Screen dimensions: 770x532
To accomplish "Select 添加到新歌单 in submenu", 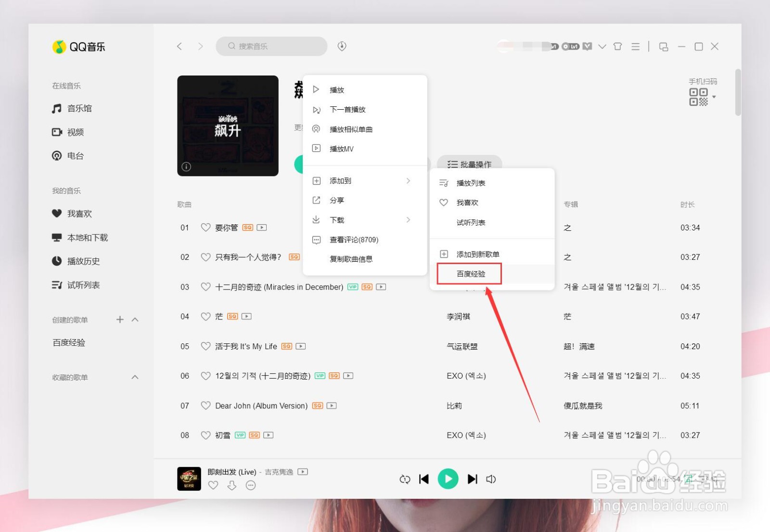I will (492, 254).
